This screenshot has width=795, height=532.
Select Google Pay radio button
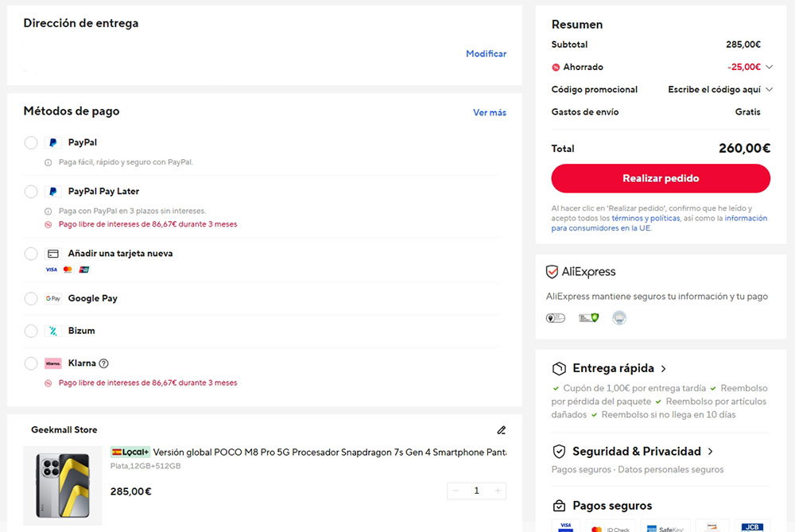[31, 298]
